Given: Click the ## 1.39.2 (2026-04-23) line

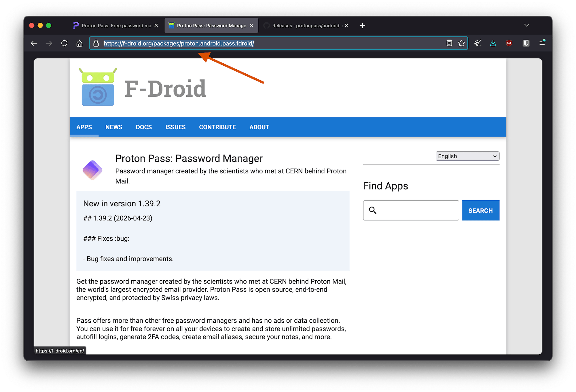Looking at the screenshot, I should tap(118, 218).
